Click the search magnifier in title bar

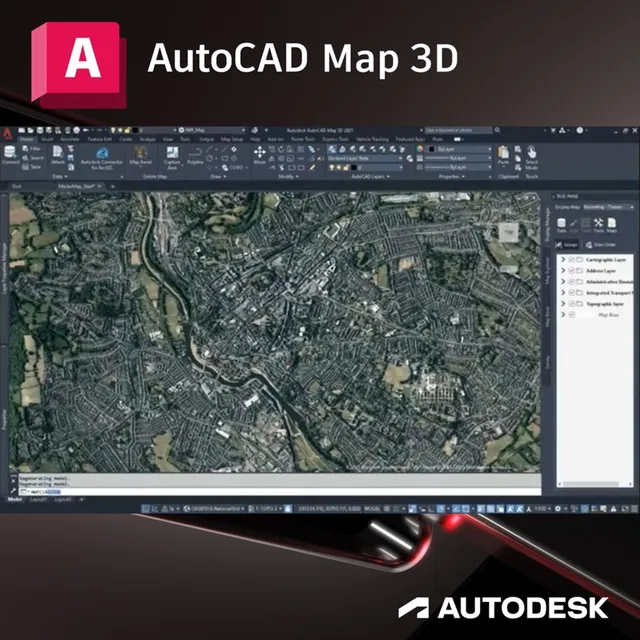(498, 130)
